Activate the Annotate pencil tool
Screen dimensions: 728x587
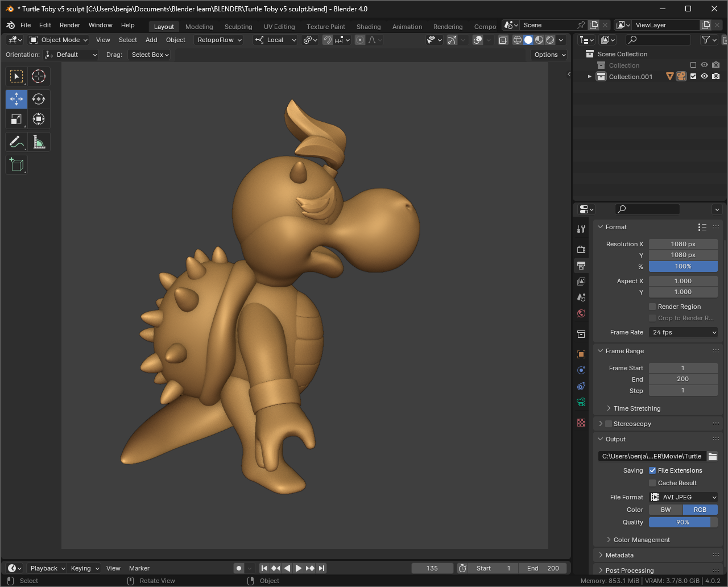click(16, 142)
